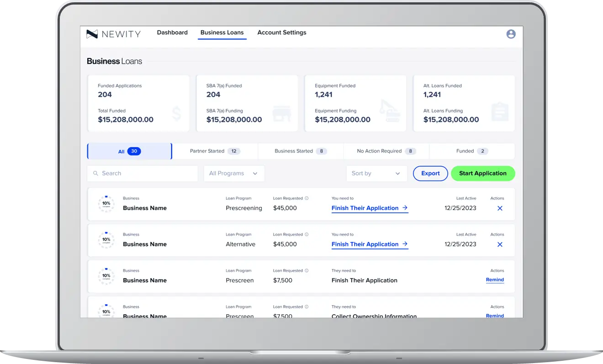This screenshot has height=364, width=603.
Task: Open the user profile avatar icon
Action: click(511, 34)
